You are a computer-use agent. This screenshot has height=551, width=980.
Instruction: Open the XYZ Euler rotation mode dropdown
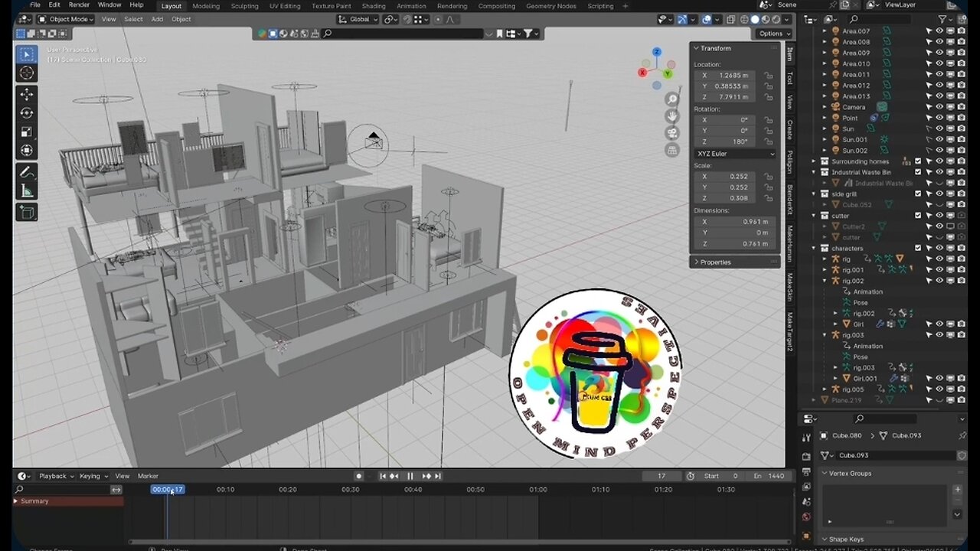735,154
